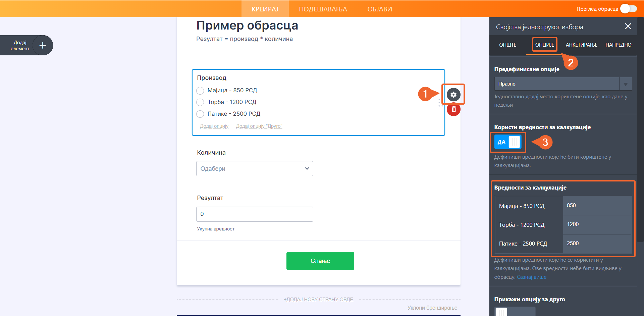
Task: Grab the field drag handle dots
Action: 439,103
